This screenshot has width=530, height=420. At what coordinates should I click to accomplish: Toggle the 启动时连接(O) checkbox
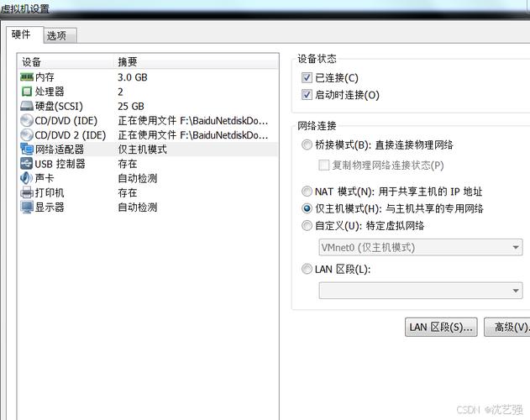coord(307,95)
